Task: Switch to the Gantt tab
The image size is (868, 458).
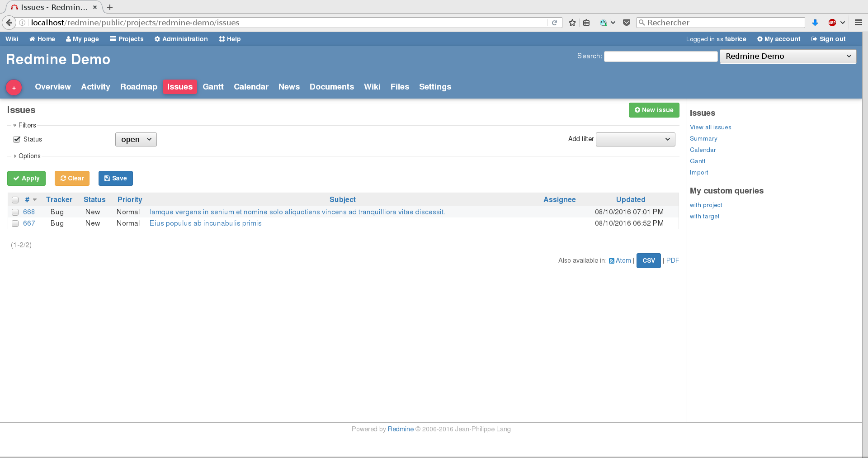Action: [212, 87]
